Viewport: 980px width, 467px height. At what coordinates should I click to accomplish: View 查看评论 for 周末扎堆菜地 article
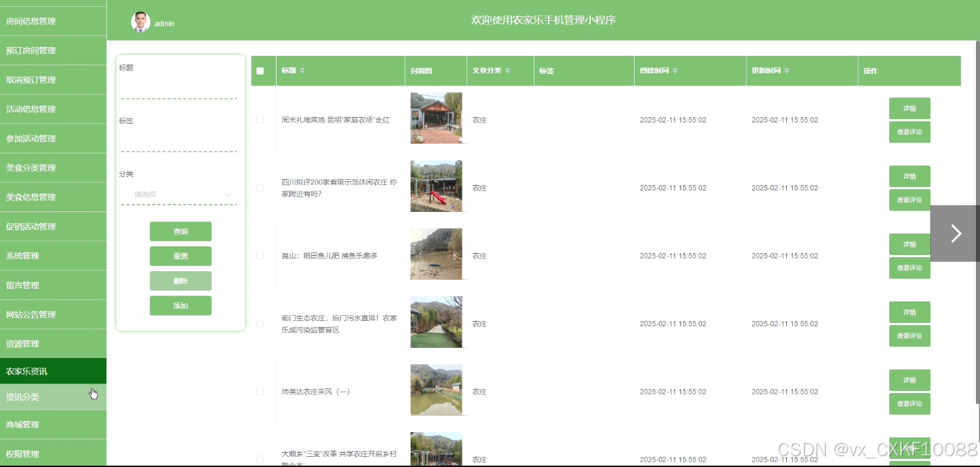(x=909, y=132)
